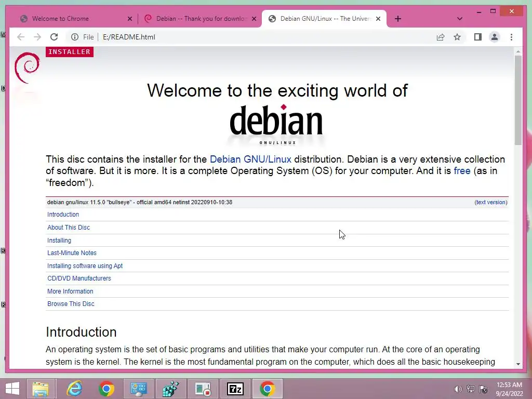Open a new tab with plus button
This screenshot has height=399, width=532.
pos(398,19)
